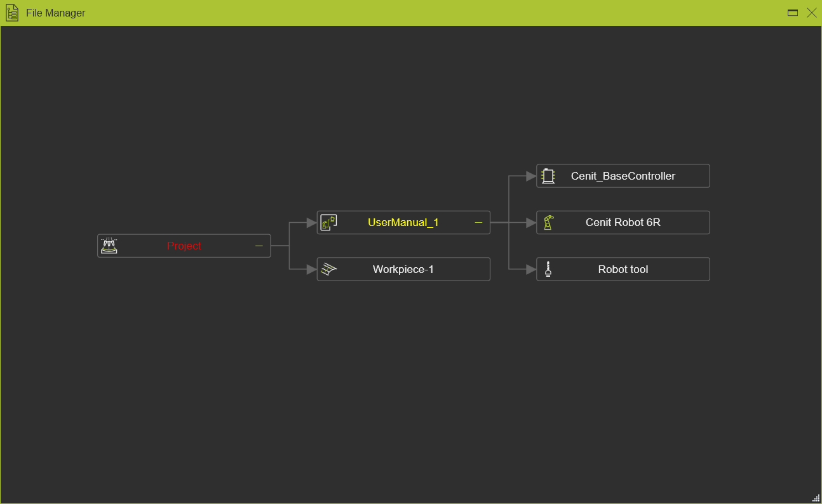
Task: Collapse the Project node using its minus sign
Action: pyautogui.click(x=259, y=246)
